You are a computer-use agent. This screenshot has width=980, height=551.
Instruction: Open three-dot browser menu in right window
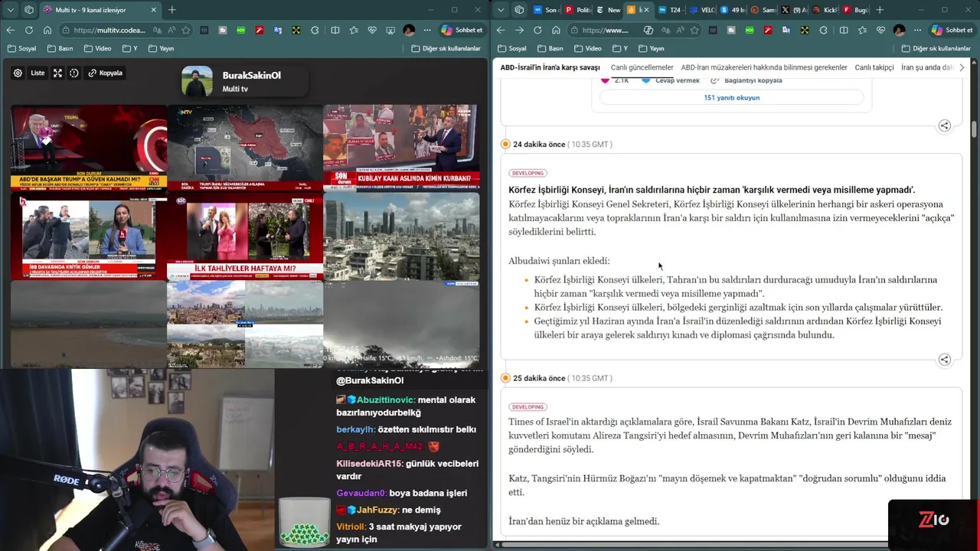tap(917, 30)
